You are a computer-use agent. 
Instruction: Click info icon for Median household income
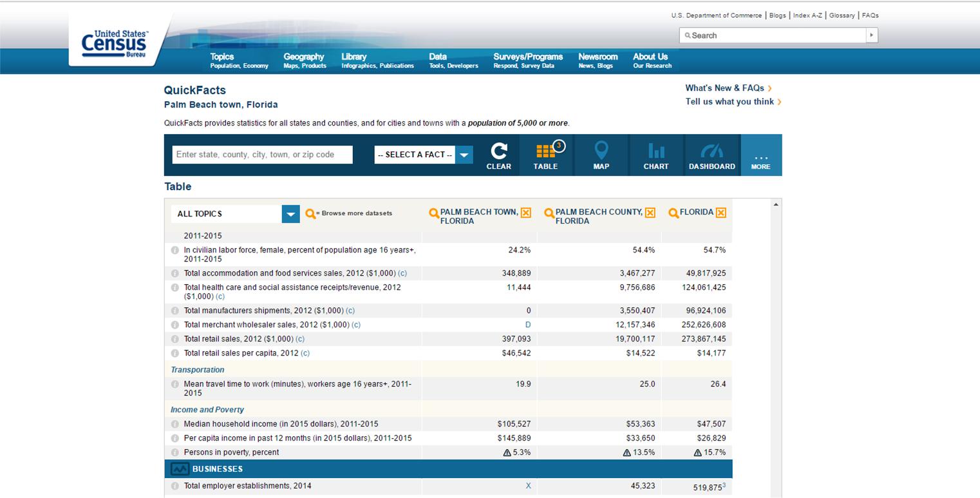174,424
